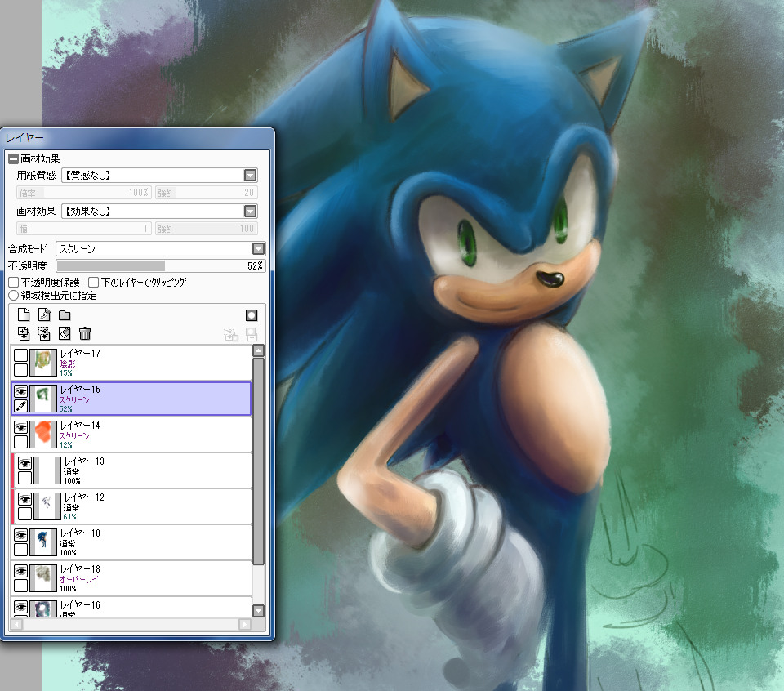Toggle the link box below レイヤー12 eye
This screenshot has width=784, height=691.
(24, 514)
